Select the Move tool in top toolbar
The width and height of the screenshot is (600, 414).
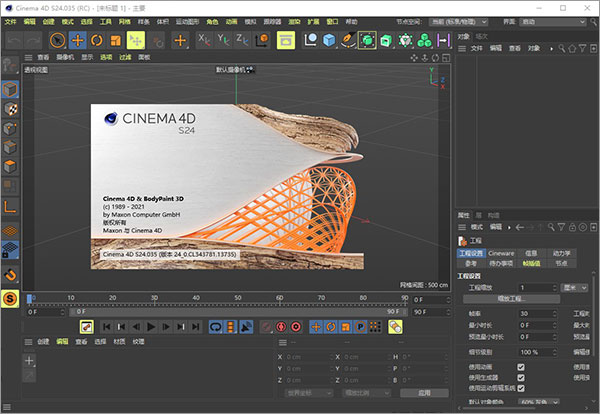pos(78,41)
